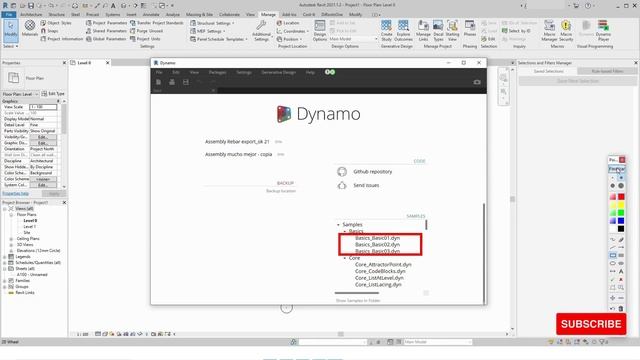Click Properties help link
Screen dimensions: 640x360
click(x=16, y=194)
